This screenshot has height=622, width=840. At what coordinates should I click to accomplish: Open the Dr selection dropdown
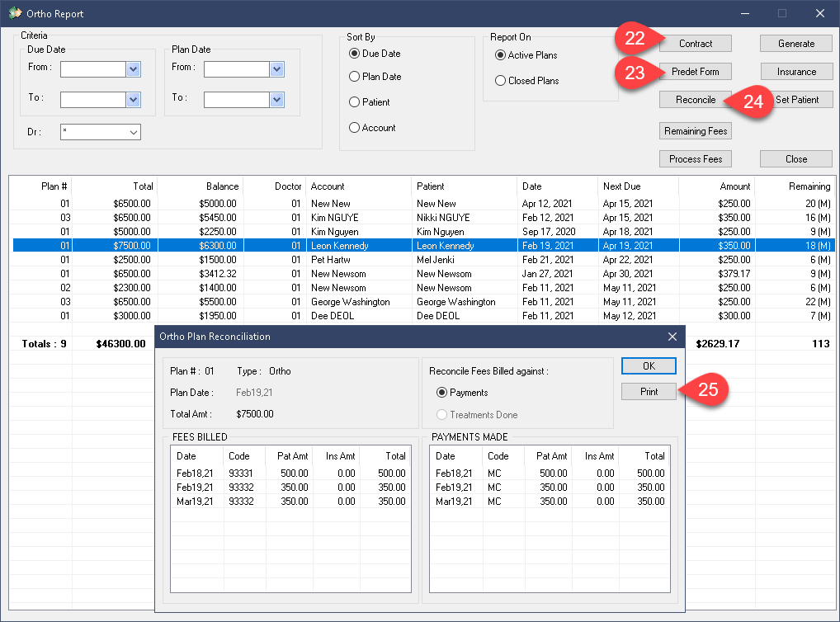tap(134, 132)
